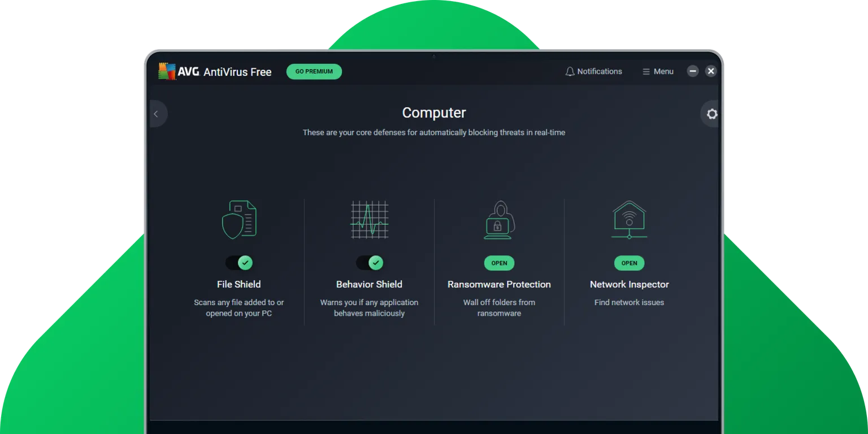Screen dimensions: 868x434
Task: Launch Network Inspector via OPEN button
Action: (x=629, y=263)
